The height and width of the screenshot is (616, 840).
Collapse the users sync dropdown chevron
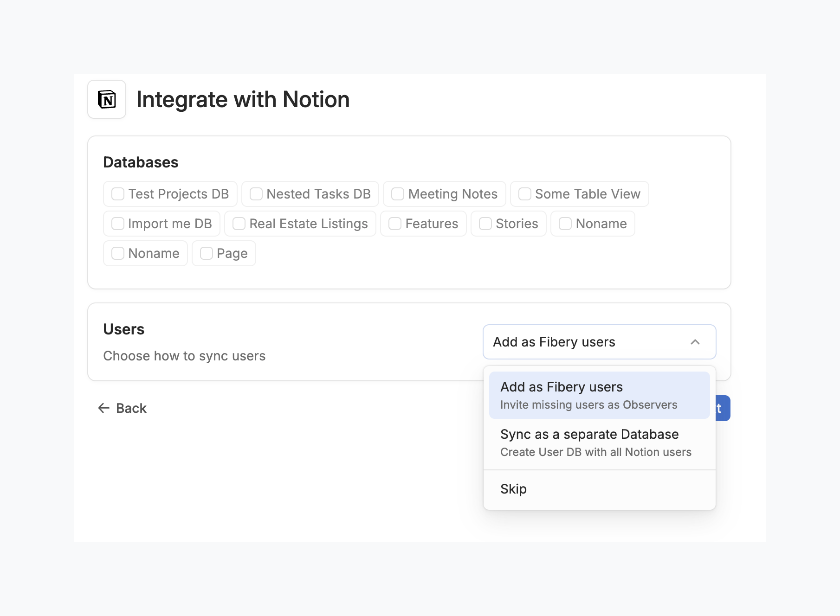[695, 342]
